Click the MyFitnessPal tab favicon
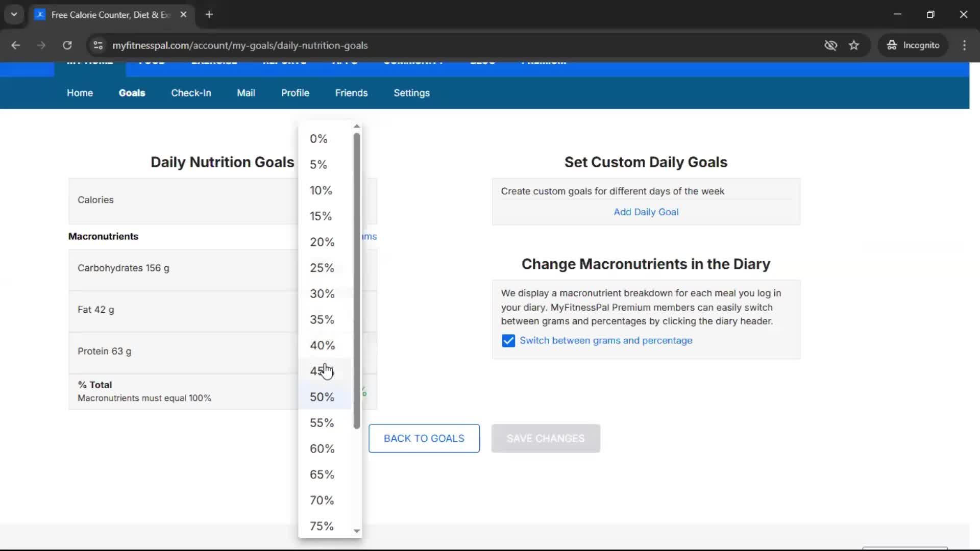The height and width of the screenshot is (551, 980). [x=40, y=15]
